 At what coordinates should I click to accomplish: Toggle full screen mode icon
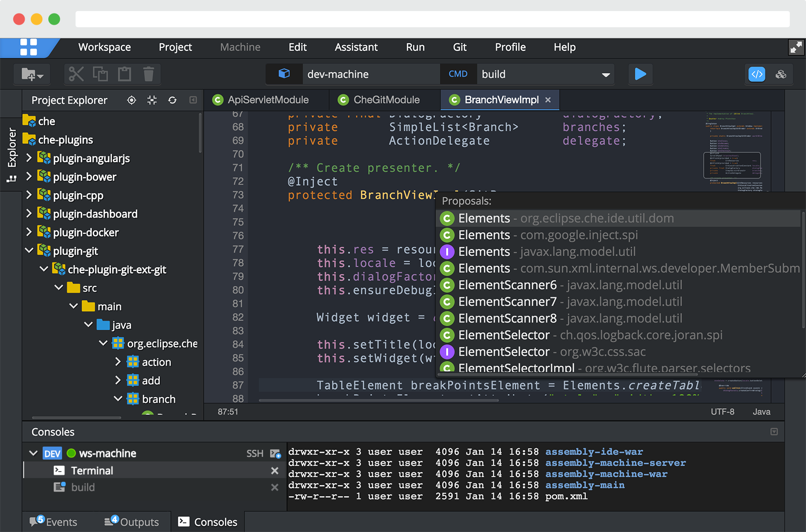click(x=796, y=47)
